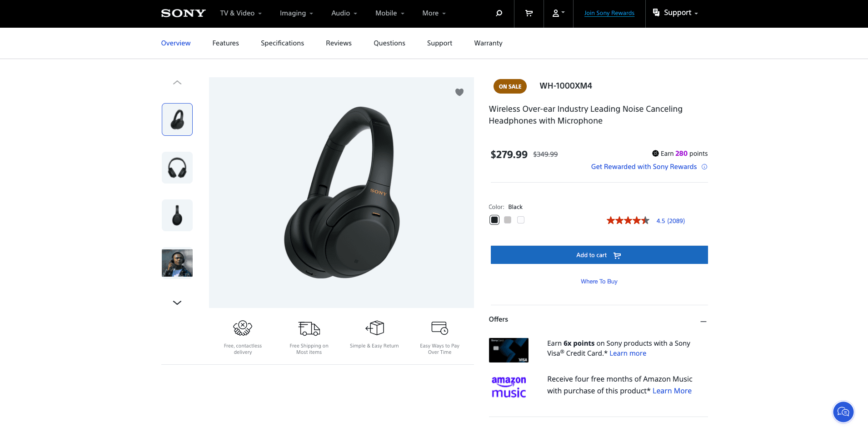This screenshot has height=427, width=868.
Task: Open the Audio dropdown menu
Action: pos(344,13)
